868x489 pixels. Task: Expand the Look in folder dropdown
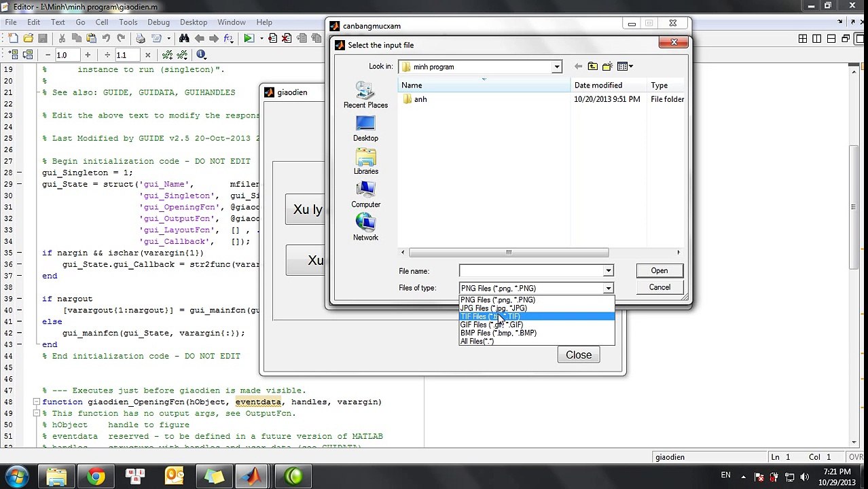pyautogui.click(x=556, y=67)
